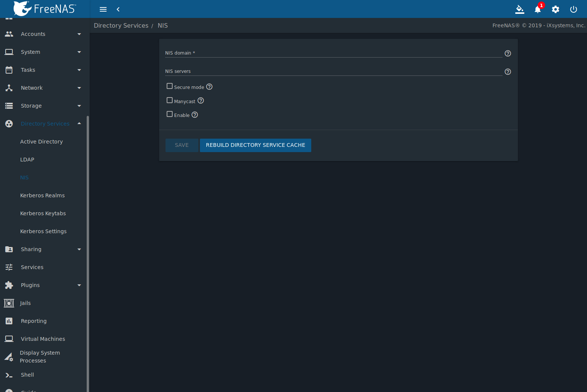Check the Enable checkbox
Image resolution: width=587 pixels, height=392 pixels.
point(170,114)
